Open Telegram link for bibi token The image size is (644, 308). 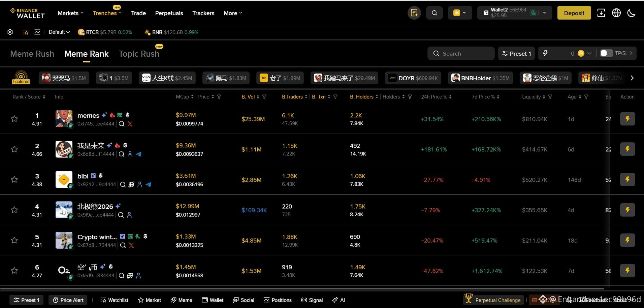click(x=148, y=185)
